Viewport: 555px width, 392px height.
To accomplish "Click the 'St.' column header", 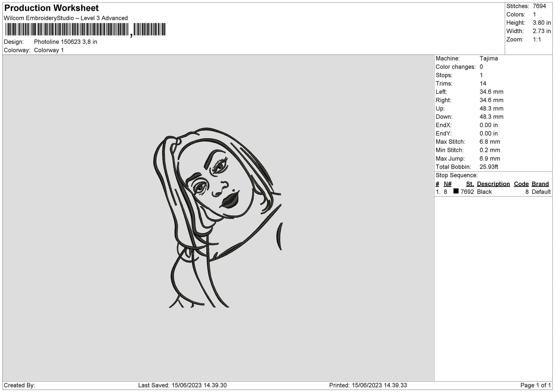I will 470,184.
